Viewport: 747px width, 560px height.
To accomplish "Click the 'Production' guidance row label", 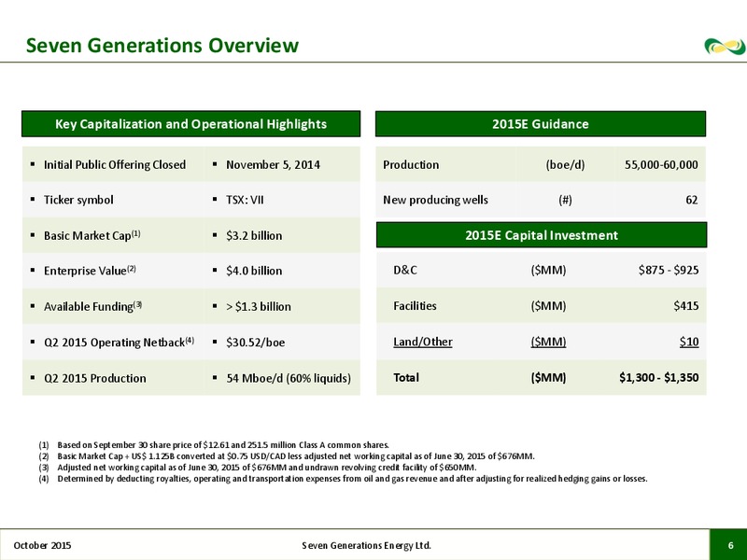I will [411, 165].
